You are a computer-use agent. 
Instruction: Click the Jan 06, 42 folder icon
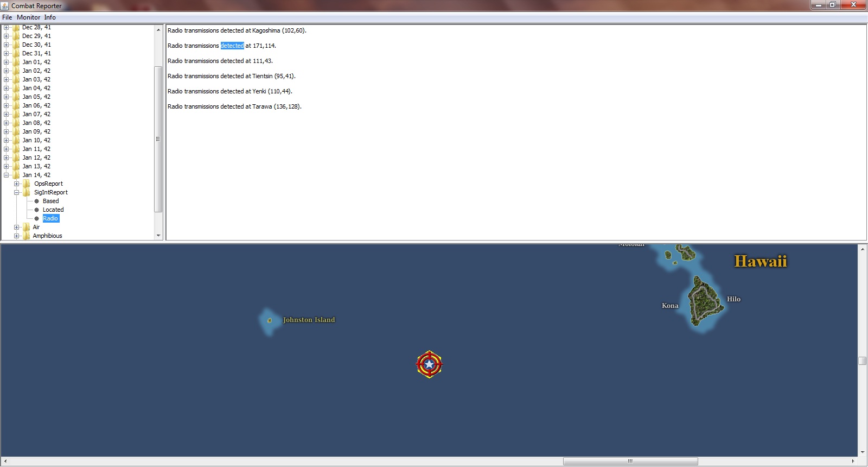16,105
